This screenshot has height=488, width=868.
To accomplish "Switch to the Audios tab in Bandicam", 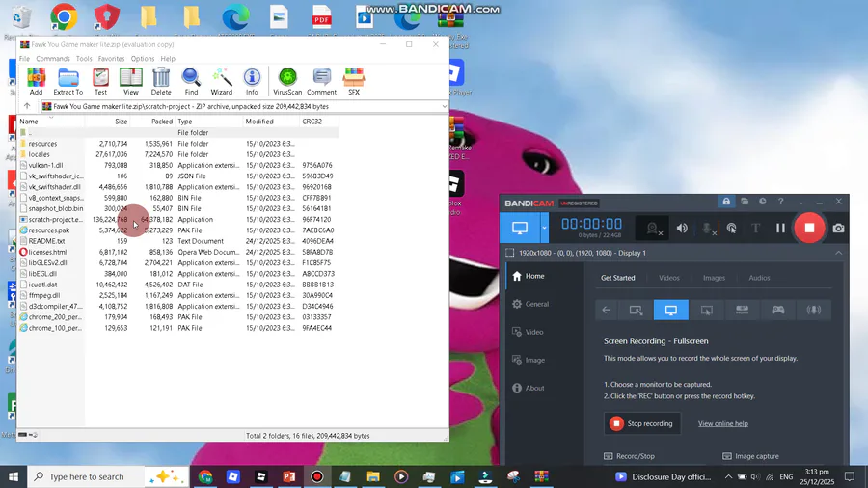I will 759,278.
